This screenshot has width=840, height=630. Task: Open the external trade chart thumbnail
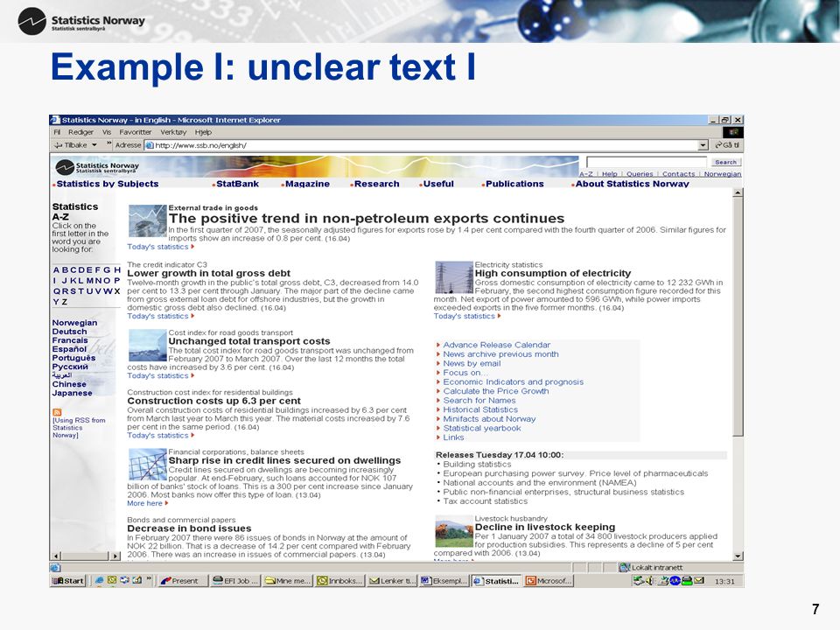click(x=147, y=220)
